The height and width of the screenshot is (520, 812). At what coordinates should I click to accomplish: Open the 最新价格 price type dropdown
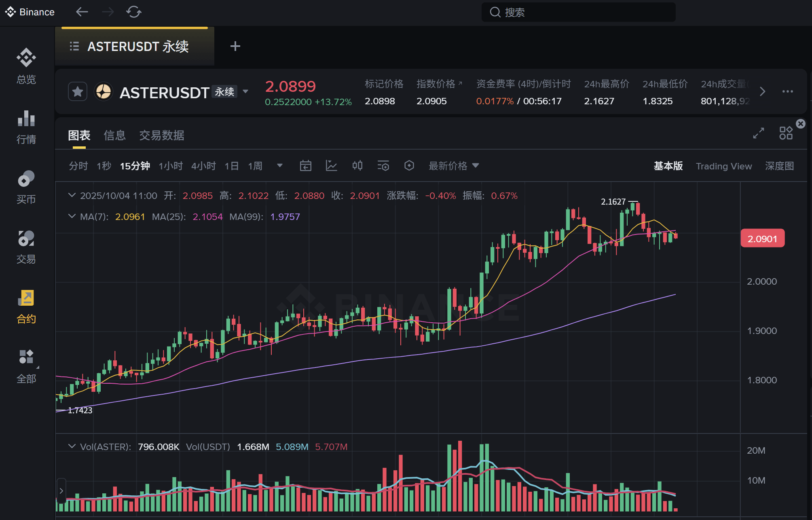(453, 166)
